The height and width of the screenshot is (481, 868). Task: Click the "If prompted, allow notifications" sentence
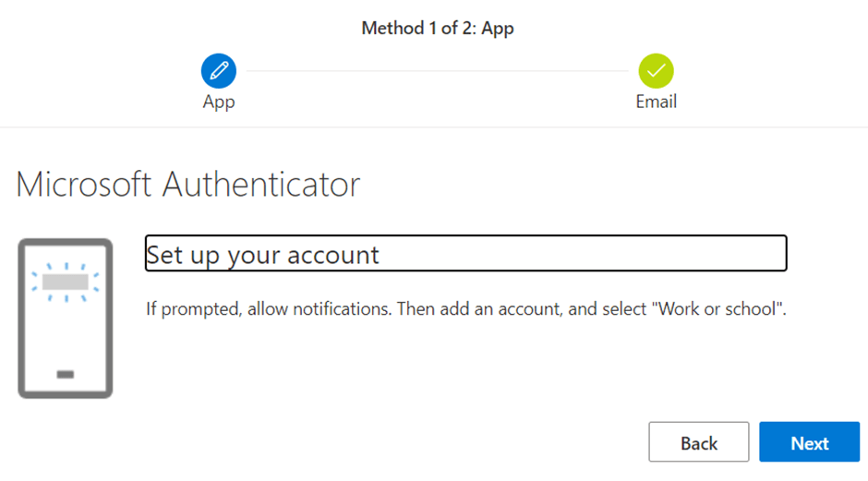(268, 308)
